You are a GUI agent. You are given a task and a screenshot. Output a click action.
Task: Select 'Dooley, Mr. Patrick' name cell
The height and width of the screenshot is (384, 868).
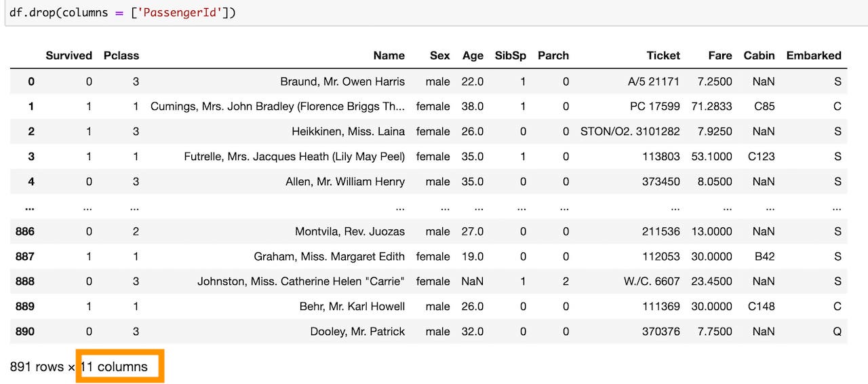point(357,332)
